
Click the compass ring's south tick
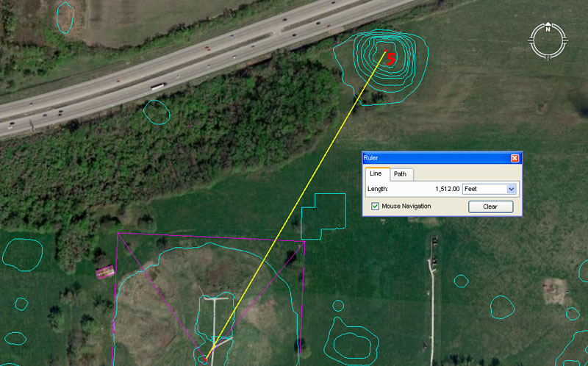(548, 57)
